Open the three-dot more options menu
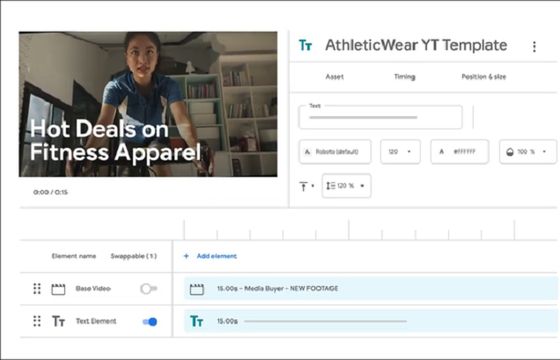560x360 pixels. coord(534,46)
